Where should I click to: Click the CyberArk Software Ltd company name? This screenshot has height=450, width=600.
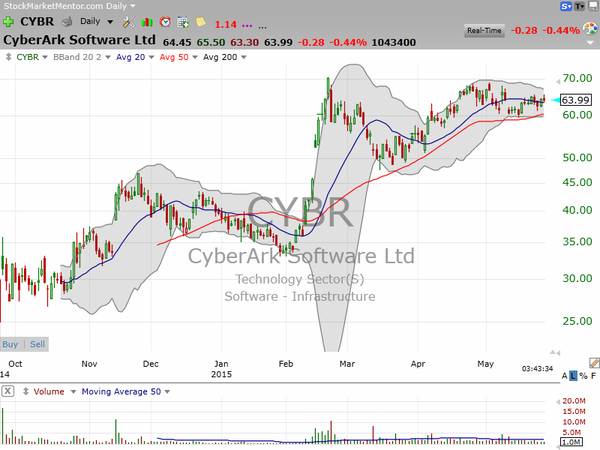(79, 40)
